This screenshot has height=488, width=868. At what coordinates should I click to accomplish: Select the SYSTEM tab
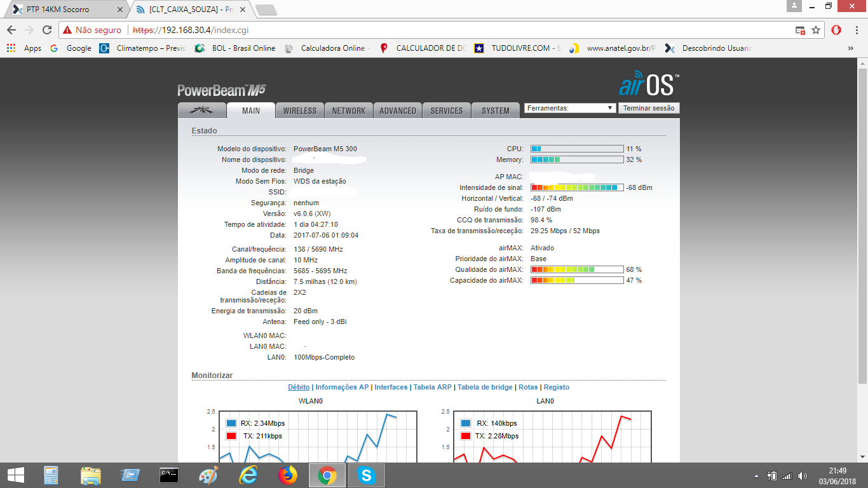(496, 111)
